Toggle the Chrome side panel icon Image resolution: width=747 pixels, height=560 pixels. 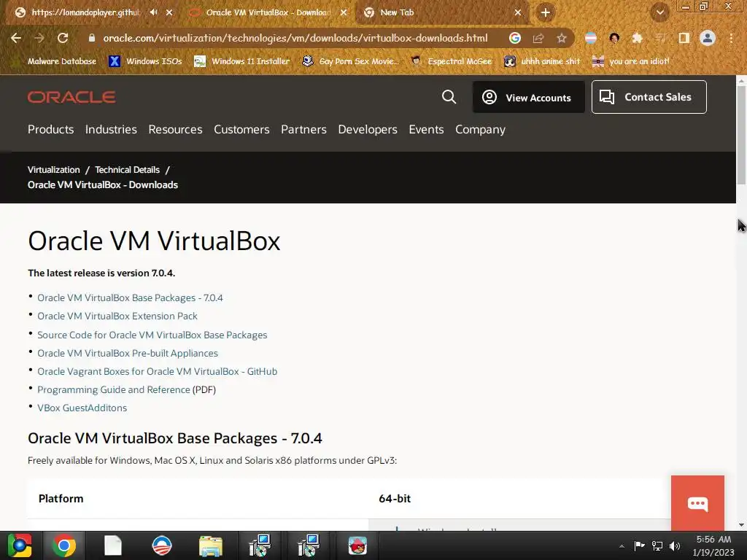(x=684, y=38)
